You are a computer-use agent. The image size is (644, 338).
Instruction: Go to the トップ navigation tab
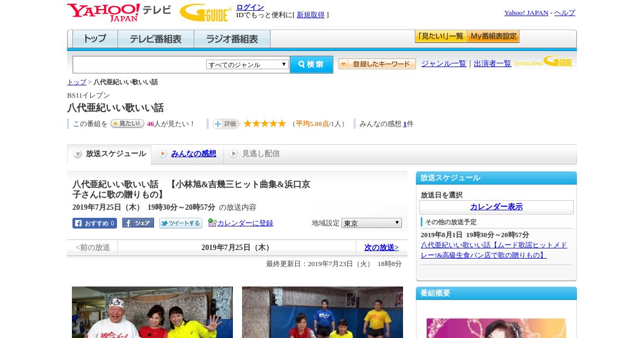[95, 39]
